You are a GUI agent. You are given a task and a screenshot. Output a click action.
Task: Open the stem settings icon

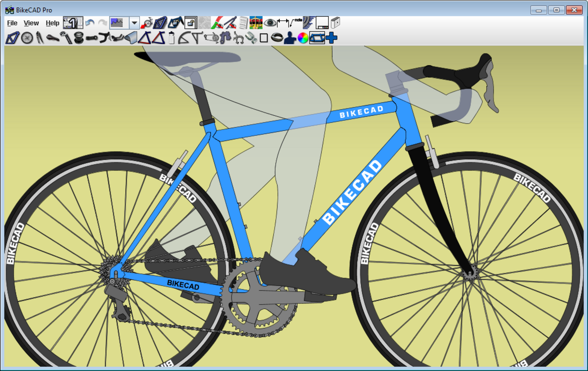92,38
